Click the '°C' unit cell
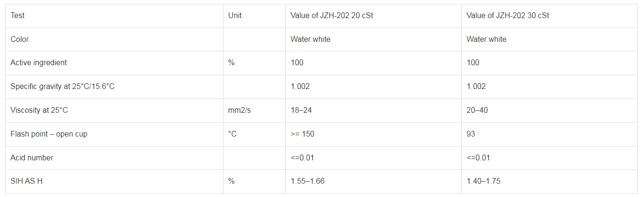 233,134
